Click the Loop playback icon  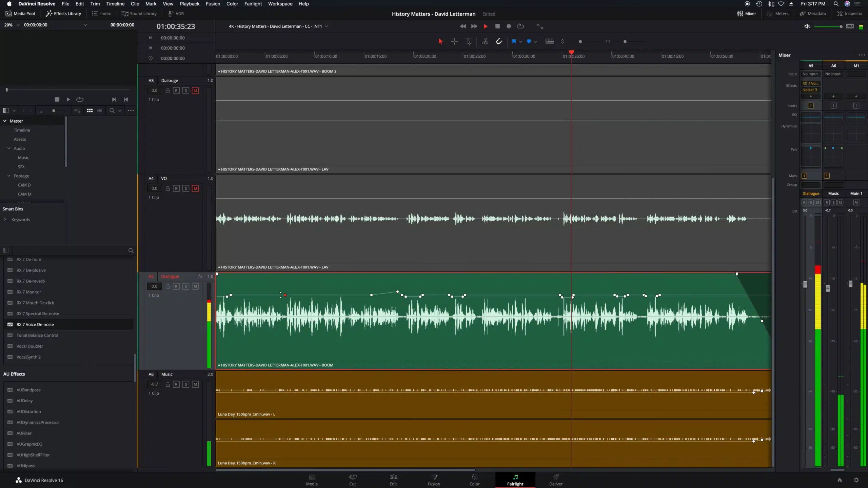tap(520, 26)
